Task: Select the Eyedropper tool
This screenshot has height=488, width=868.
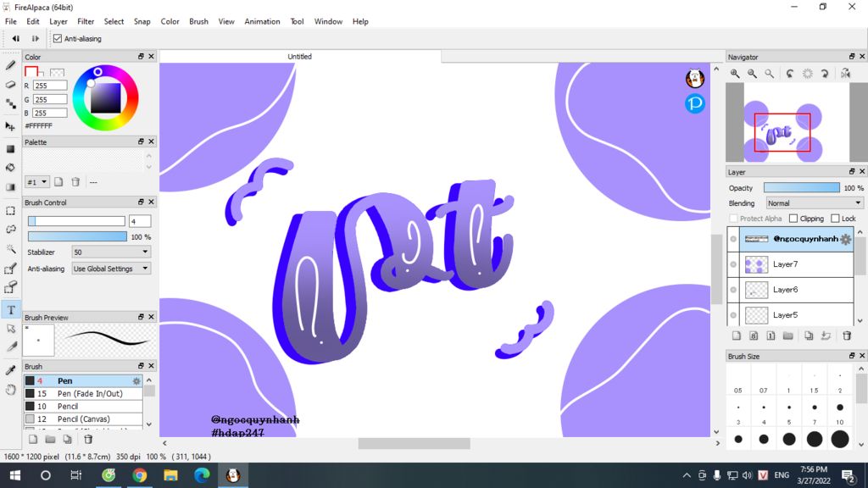Action: [10, 370]
